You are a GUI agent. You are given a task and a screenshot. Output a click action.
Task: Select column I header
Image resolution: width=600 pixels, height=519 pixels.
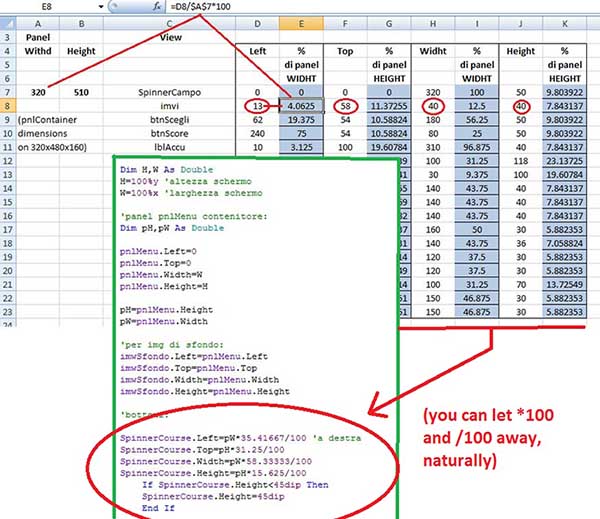point(477,24)
